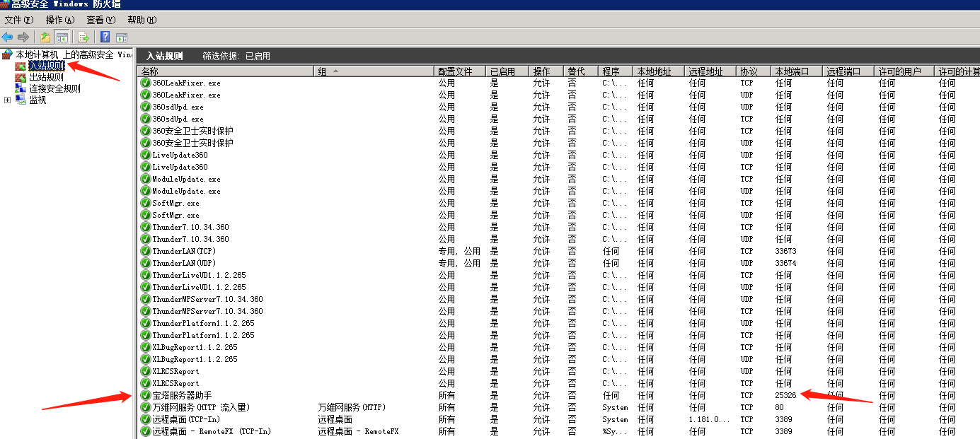Click the icon beside 连接安全规则 in tree

[21, 89]
